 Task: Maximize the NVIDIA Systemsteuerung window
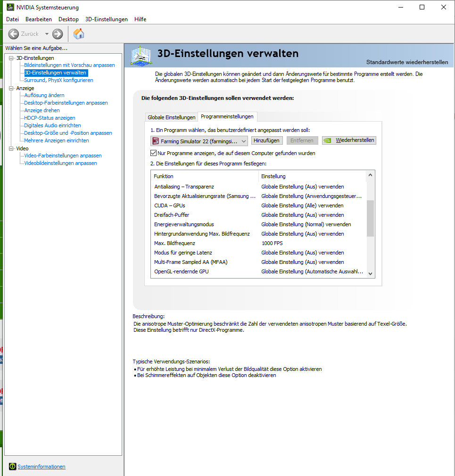422,7
